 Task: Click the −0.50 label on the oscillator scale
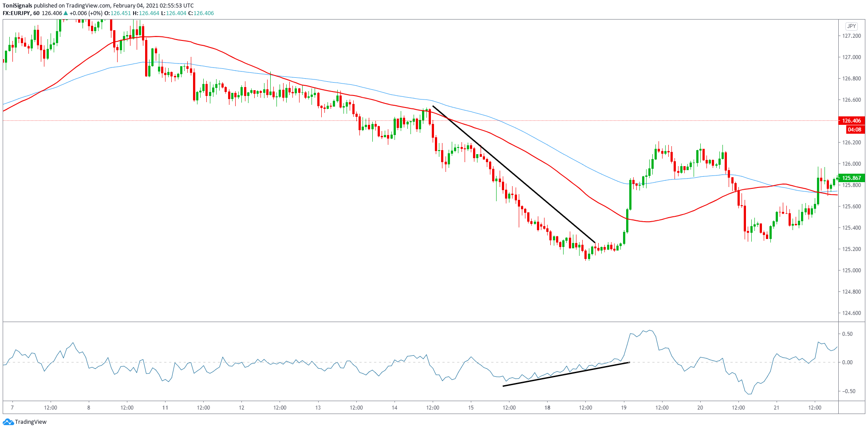(846, 391)
